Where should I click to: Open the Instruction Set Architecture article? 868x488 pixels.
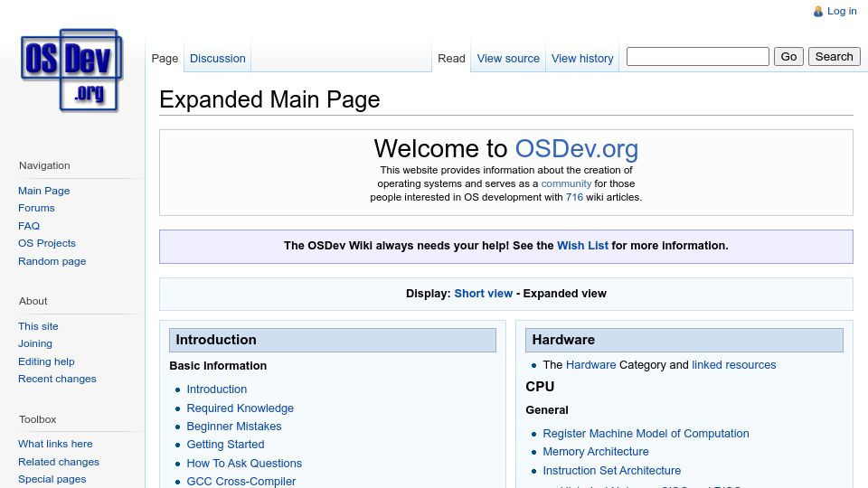pyautogui.click(x=612, y=471)
